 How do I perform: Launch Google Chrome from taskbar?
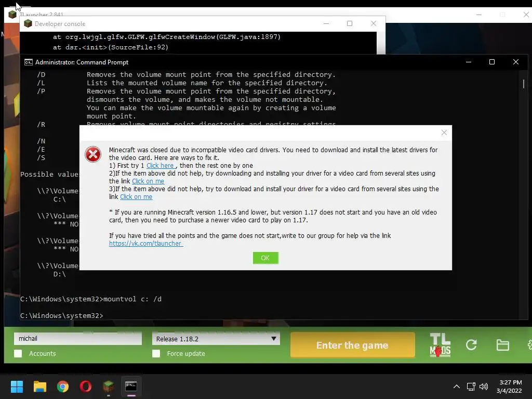click(63, 387)
